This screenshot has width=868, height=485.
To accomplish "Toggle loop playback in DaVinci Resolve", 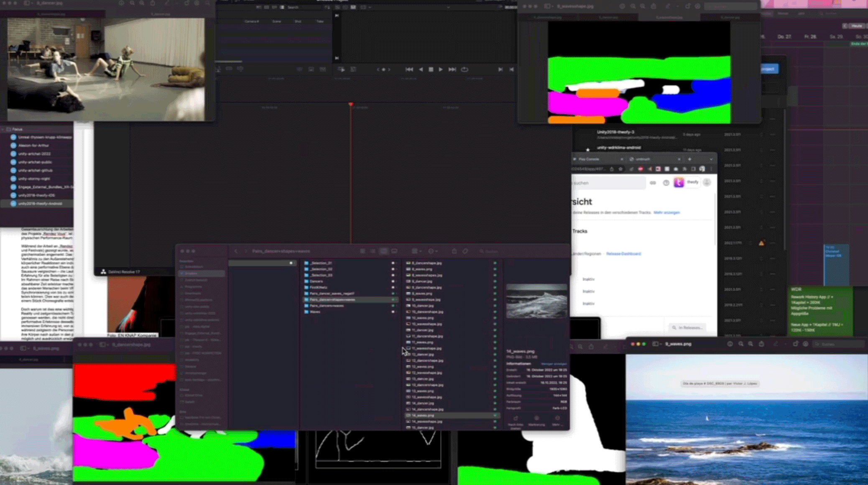I will click(465, 69).
